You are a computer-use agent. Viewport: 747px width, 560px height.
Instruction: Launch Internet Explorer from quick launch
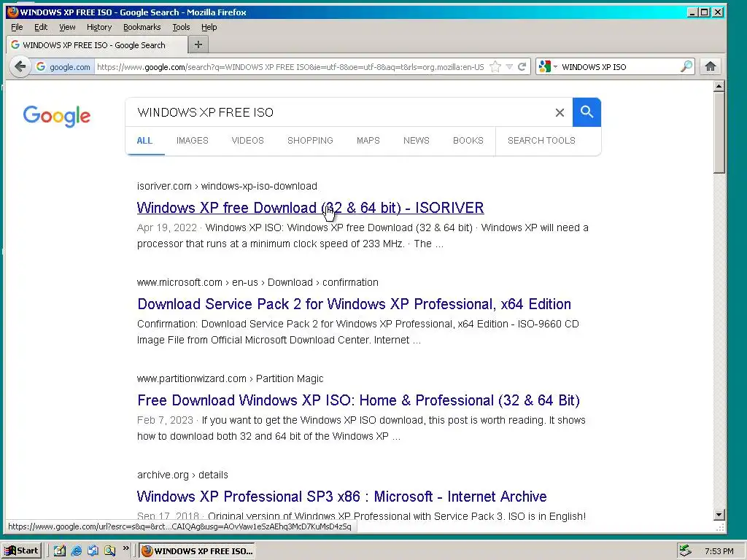pos(76,551)
